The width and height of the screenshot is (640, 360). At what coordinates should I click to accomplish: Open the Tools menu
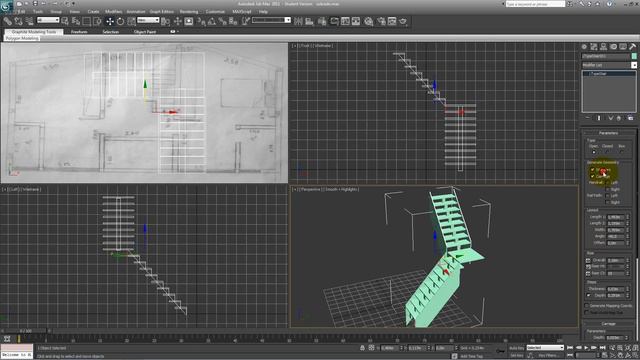[x=38, y=12]
